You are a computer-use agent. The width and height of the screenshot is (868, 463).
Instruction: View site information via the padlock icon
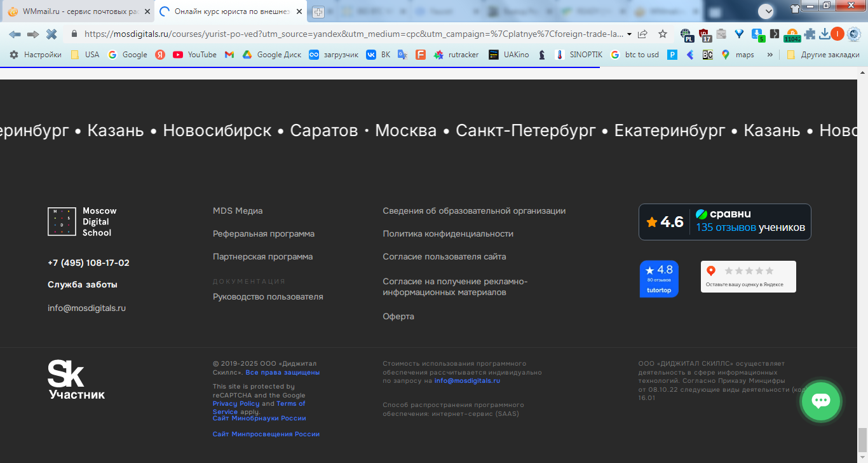[74, 34]
